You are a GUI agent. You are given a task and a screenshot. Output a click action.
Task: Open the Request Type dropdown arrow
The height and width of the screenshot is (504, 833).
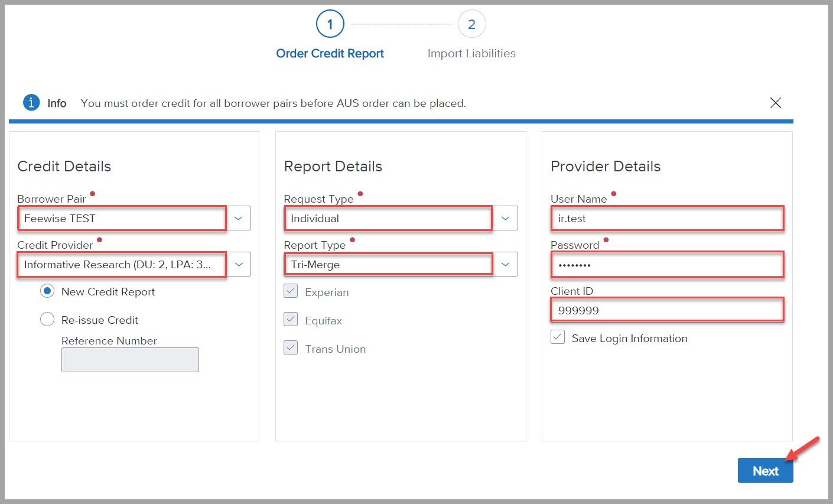(x=505, y=218)
